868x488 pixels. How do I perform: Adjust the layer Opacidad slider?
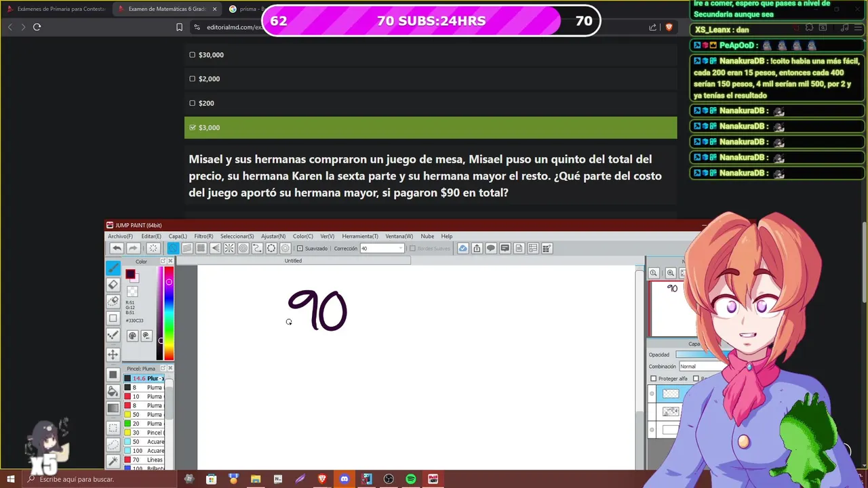pyautogui.click(x=700, y=354)
